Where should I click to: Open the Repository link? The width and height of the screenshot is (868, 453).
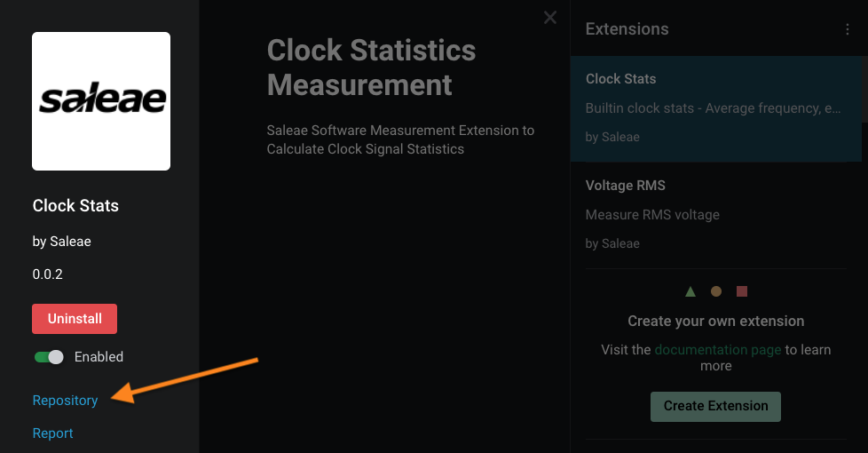coord(65,401)
